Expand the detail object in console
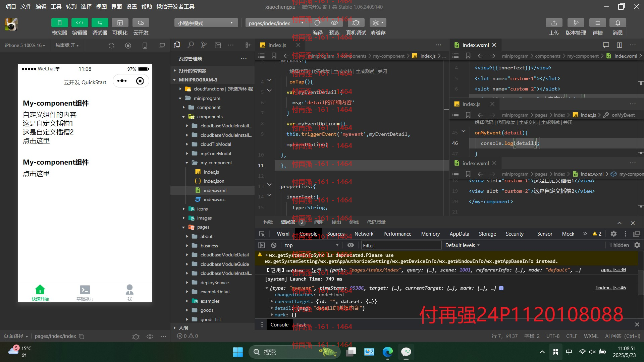Screen dimensions: 644x362 [x=272, y=308]
